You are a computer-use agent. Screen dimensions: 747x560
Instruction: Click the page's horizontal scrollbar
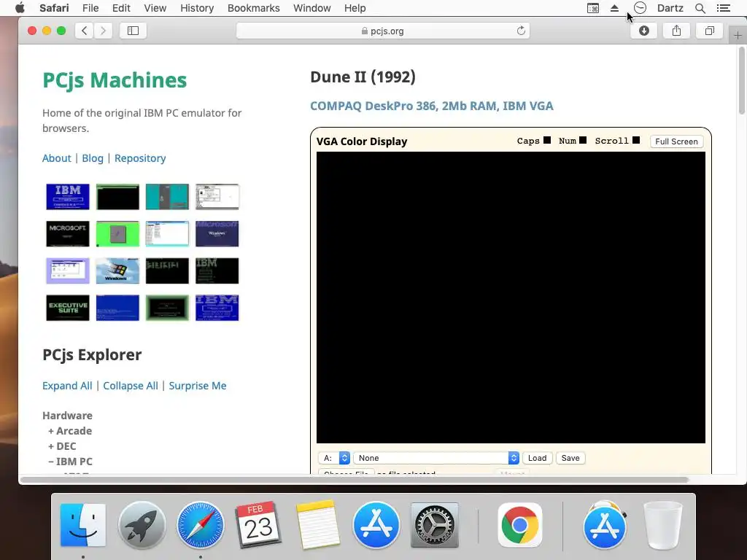click(x=355, y=480)
